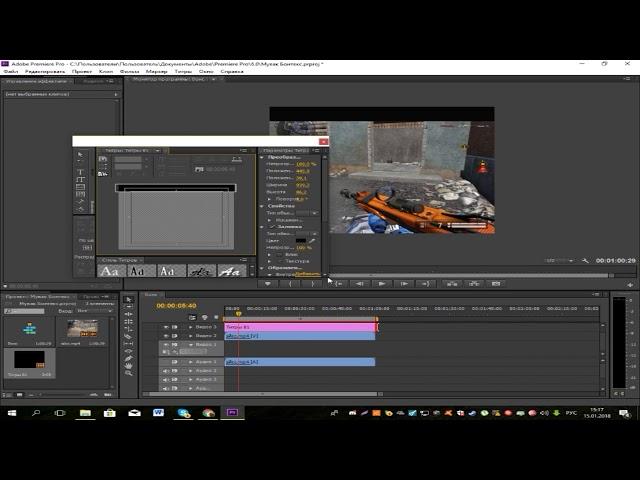Collapse the Свойства section
The height and width of the screenshot is (480, 640).
pyautogui.click(x=262, y=206)
